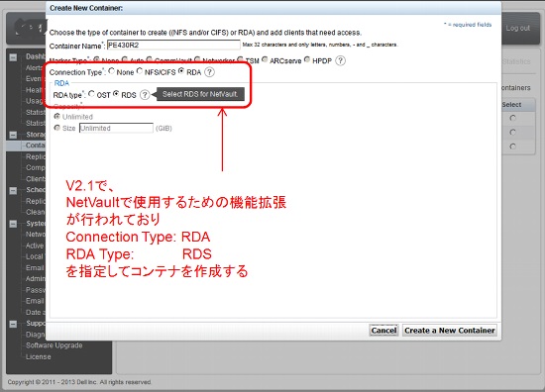545x392 pixels.
Task: Collapse the Dashboard tree section
Action: click(x=13, y=57)
